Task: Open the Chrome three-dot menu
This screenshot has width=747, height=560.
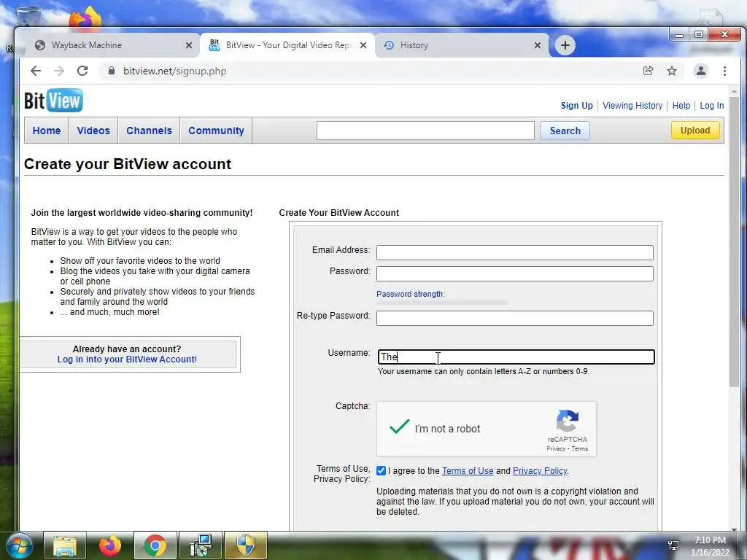Action: [x=724, y=71]
